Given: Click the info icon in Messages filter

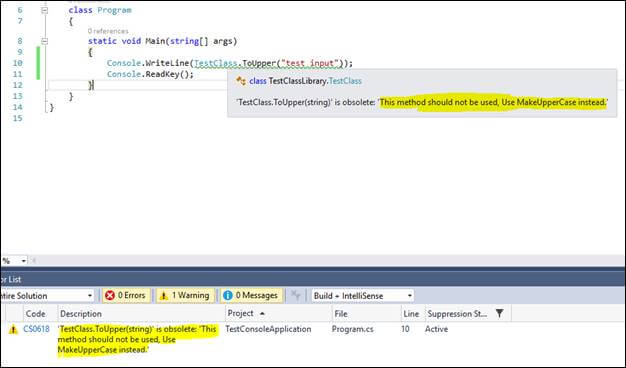Looking at the screenshot, I should (x=228, y=295).
